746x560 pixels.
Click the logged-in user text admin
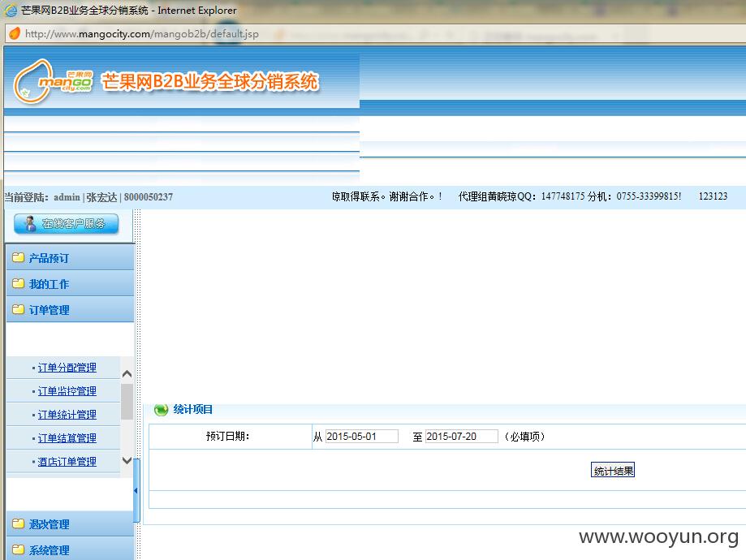click(x=67, y=197)
